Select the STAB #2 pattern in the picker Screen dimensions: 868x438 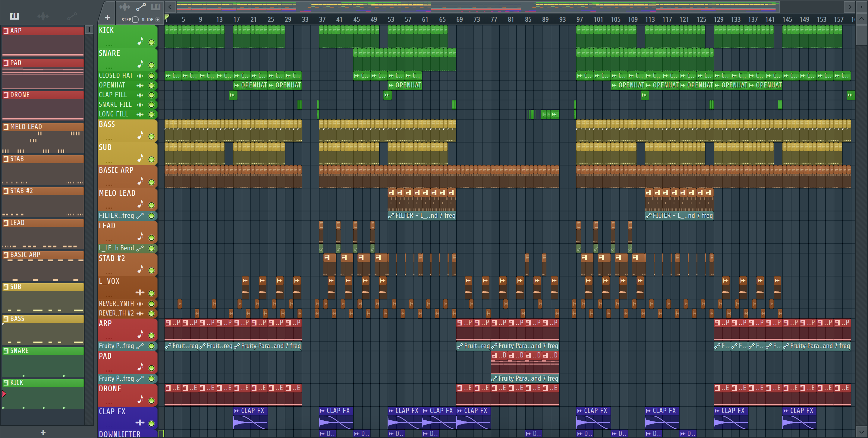click(43, 202)
